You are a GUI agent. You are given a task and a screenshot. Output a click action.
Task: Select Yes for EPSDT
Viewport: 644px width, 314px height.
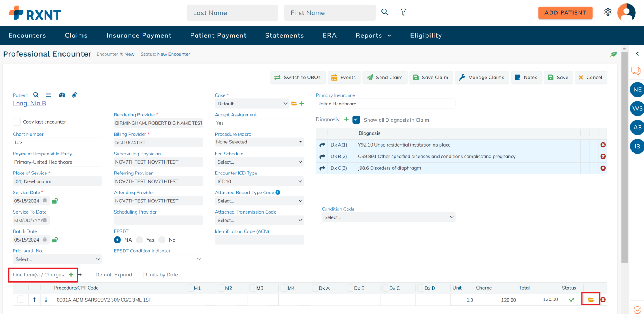[140, 240]
